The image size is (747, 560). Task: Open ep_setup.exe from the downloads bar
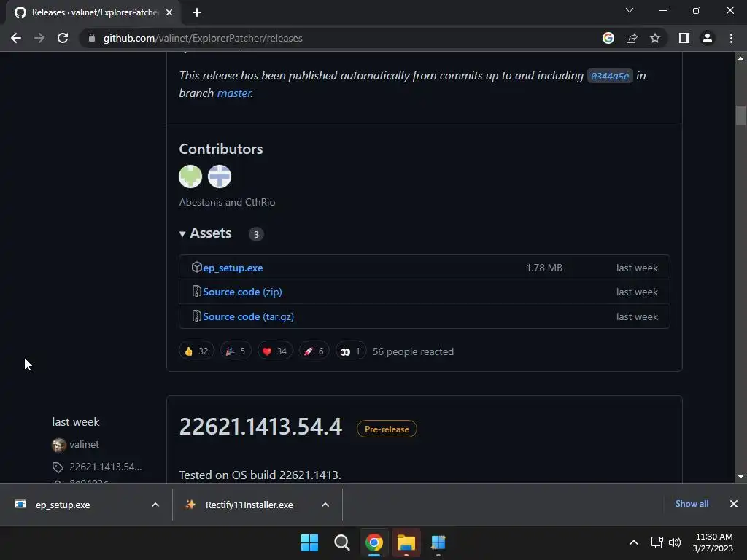click(63, 505)
